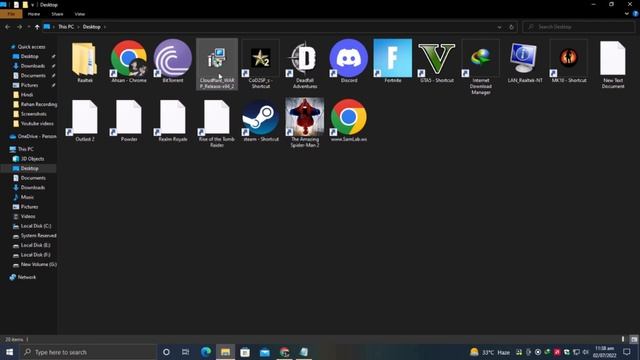Image resolution: width=640 pixels, height=360 pixels.
Task: Click 'Desktop' in the address breadcrumb
Action: [91, 27]
